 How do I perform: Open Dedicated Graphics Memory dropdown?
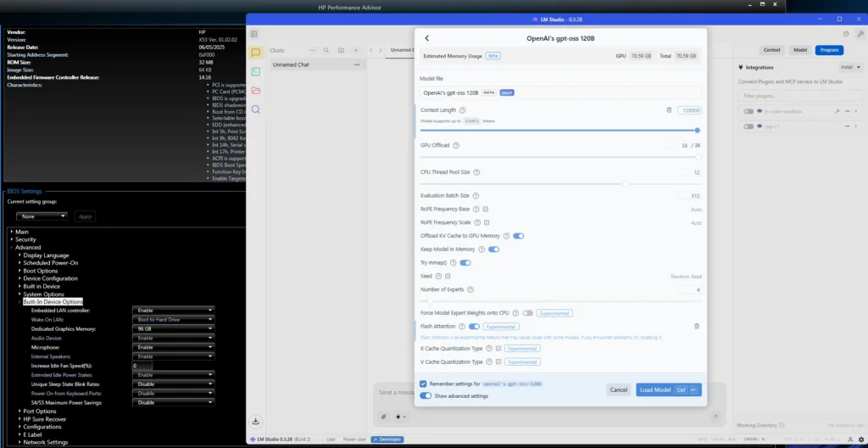[174, 328]
